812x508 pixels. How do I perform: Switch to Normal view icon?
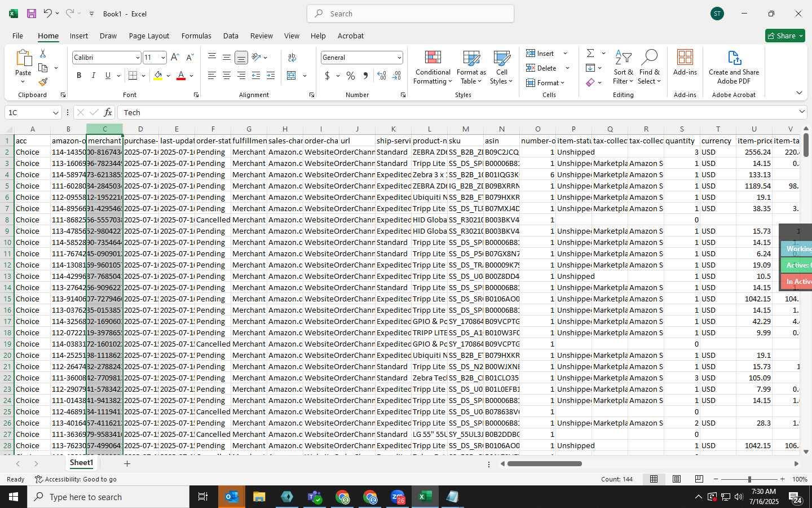click(654, 479)
